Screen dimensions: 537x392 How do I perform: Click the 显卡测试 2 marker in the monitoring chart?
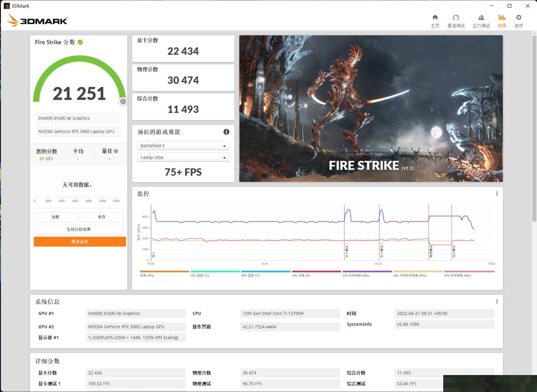(x=382, y=251)
